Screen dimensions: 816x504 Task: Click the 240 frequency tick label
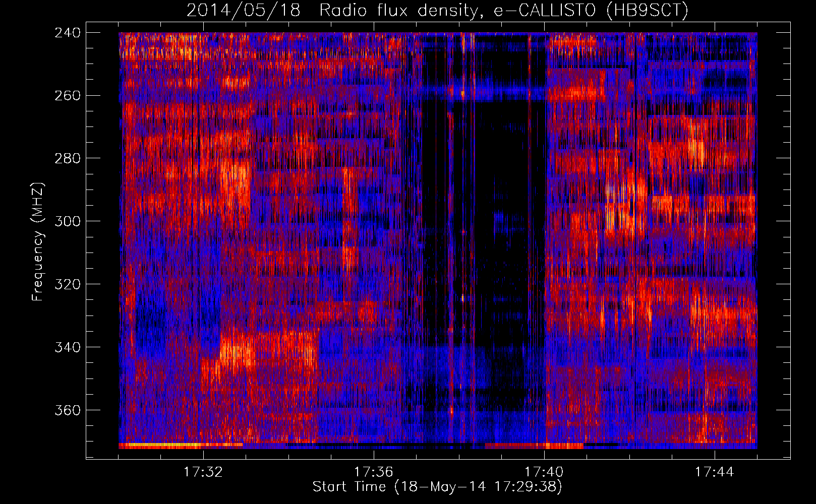tap(68, 32)
